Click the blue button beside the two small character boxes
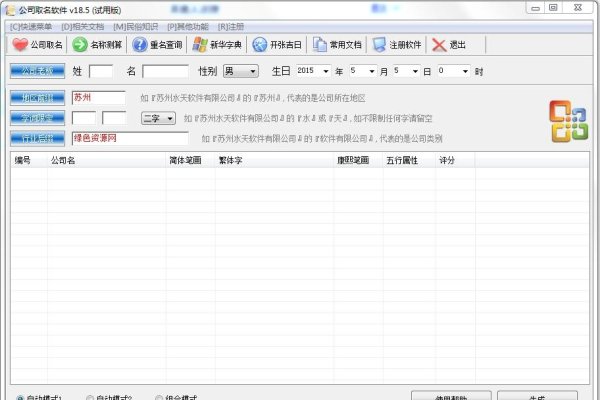 click(x=38, y=118)
